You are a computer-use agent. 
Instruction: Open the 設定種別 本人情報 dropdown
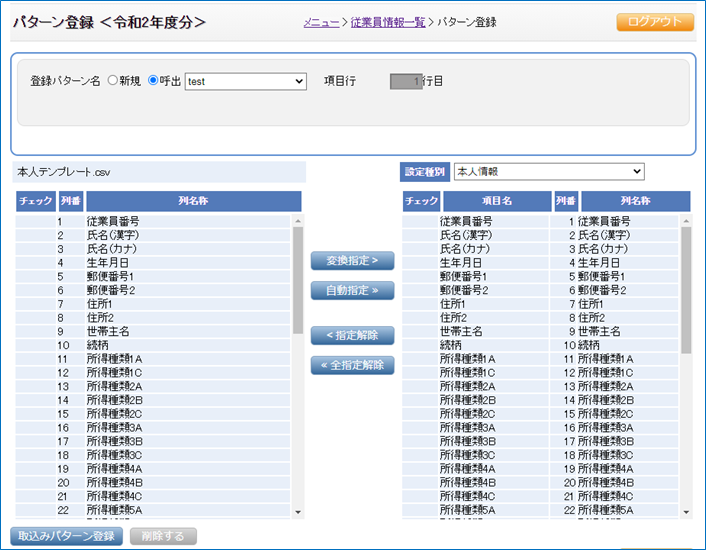[x=548, y=172]
